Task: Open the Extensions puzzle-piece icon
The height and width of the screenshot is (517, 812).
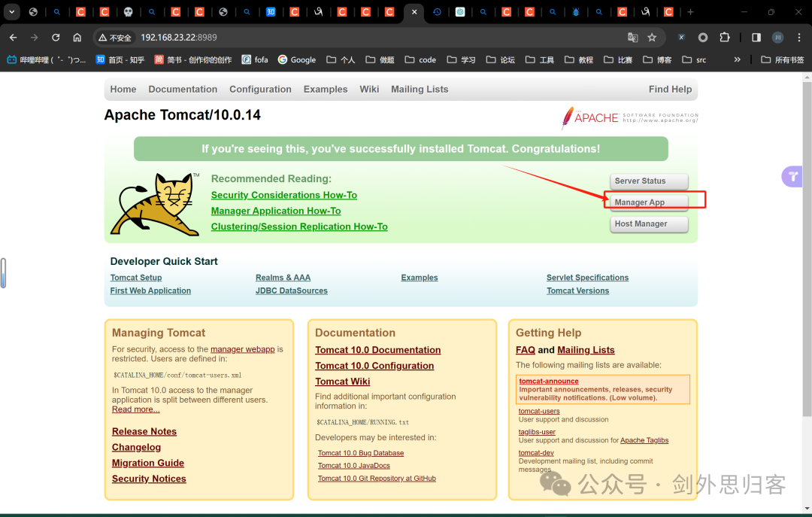Action: click(725, 38)
